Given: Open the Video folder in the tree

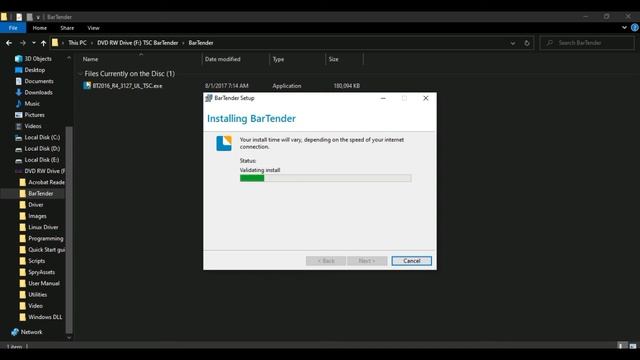Looking at the screenshot, I should [35, 306].
